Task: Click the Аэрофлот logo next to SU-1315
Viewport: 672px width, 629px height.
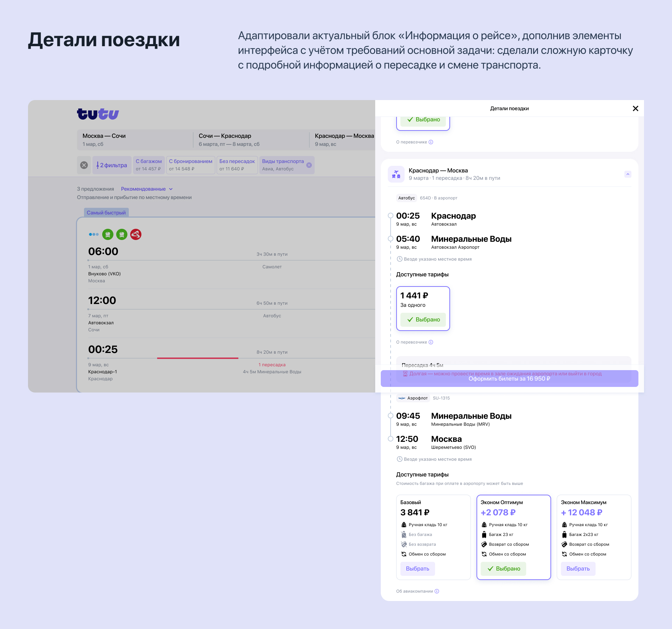Action: pyautogui.click(x=402, y=398)
